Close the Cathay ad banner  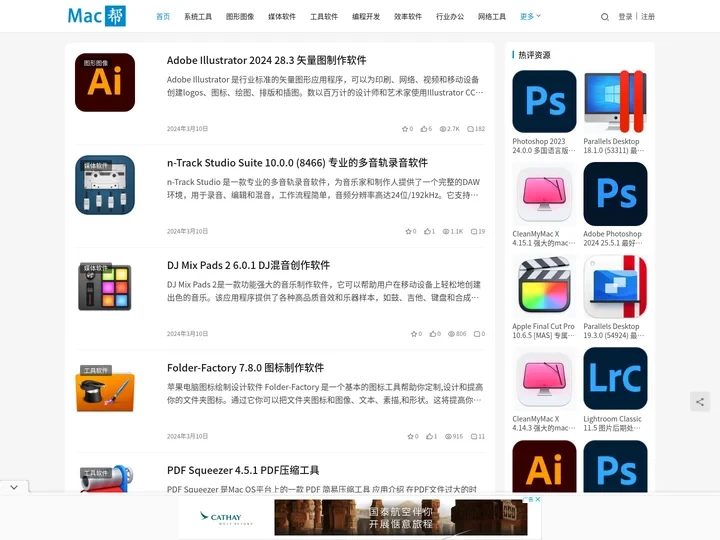point(538,499)
